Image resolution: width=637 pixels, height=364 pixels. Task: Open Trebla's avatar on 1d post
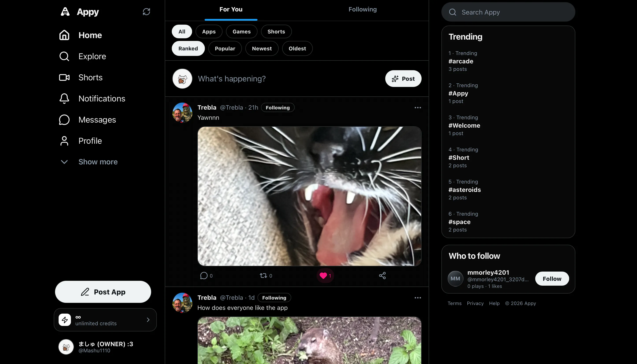click(182, 303)
